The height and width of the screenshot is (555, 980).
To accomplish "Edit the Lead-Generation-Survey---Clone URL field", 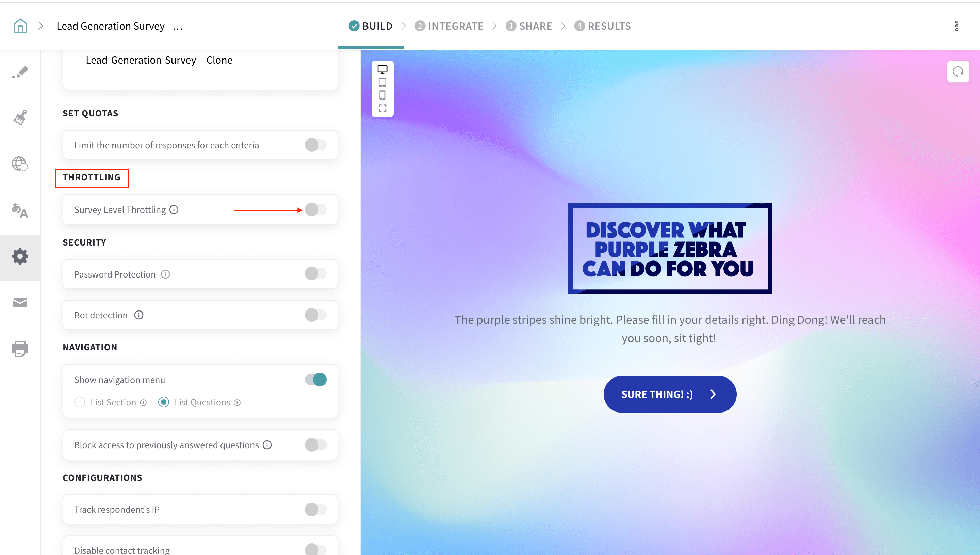I will coord(200,60).
